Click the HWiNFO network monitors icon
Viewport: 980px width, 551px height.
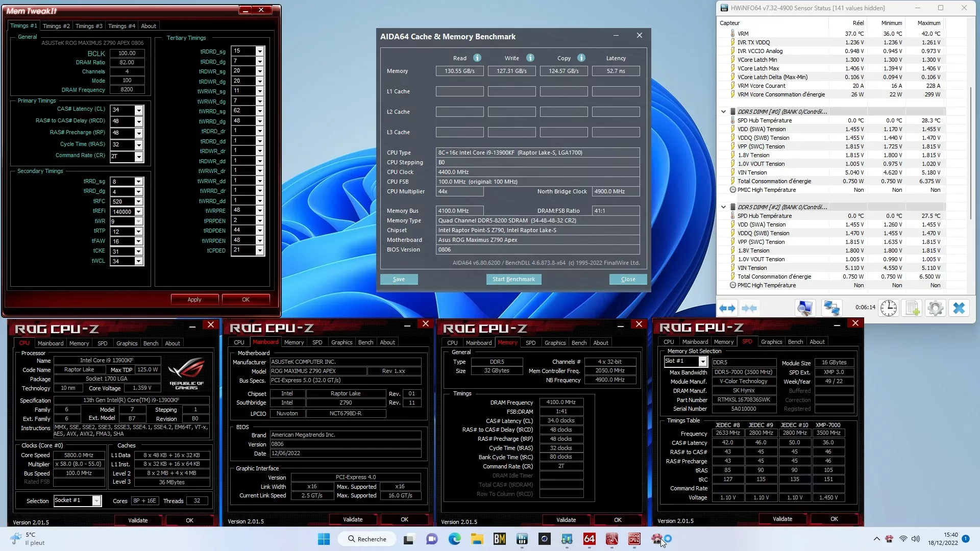831,308
